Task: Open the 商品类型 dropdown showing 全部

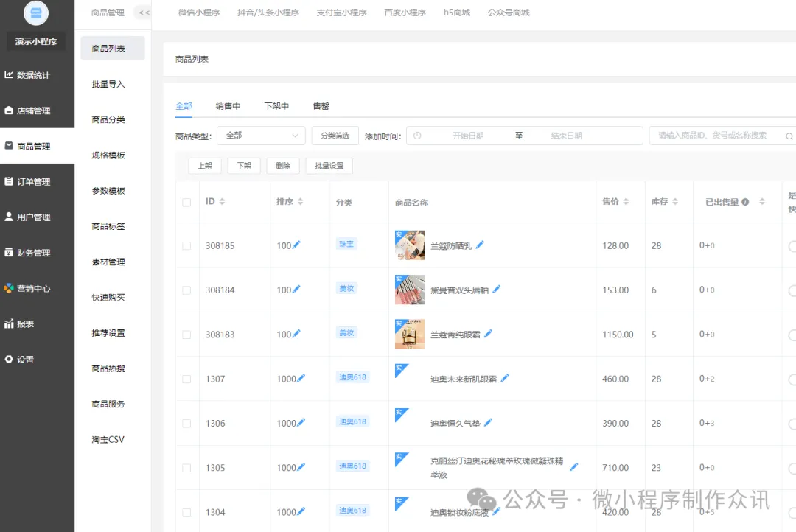Action: click(261, 136)
